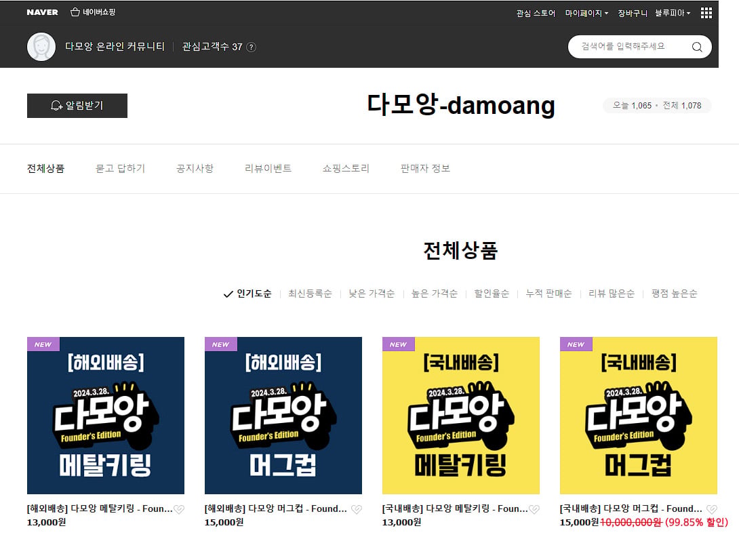The image size is (739, 560).
Task: Open the 판매자 정보 tab
Action: pos(425,168)
